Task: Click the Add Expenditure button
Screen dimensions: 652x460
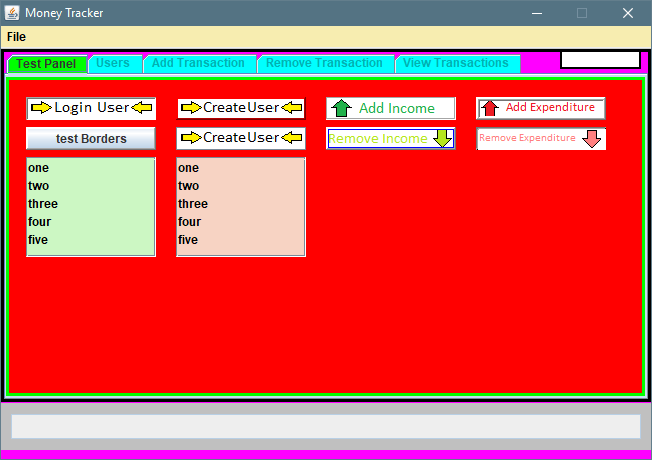Action: tap(541, 108)
